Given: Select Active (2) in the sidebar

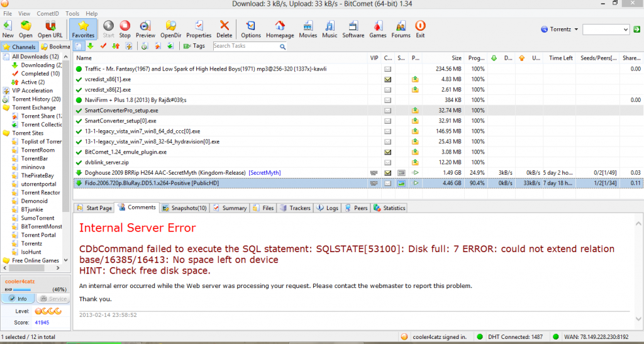Looking at the screenshot, I should tap(33, 82).
